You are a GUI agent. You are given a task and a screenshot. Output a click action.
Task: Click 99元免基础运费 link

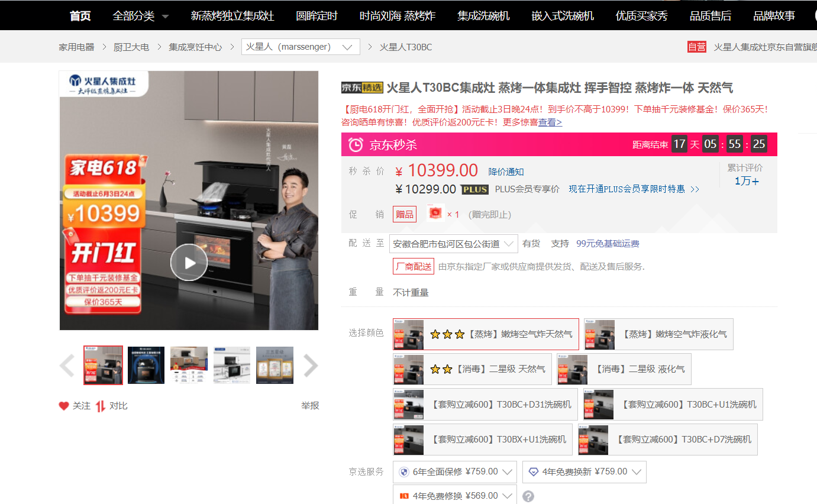point(608,244)
